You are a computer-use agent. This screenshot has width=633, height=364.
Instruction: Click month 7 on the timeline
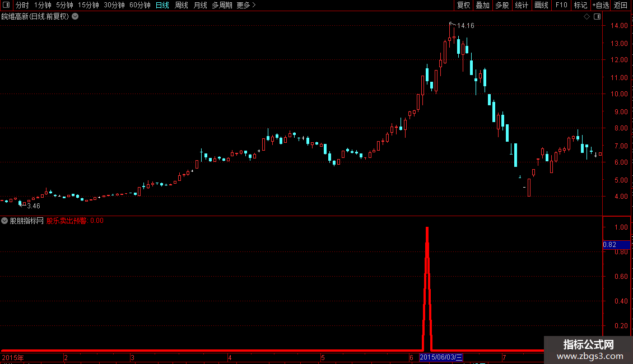click(x=504, y=358)
